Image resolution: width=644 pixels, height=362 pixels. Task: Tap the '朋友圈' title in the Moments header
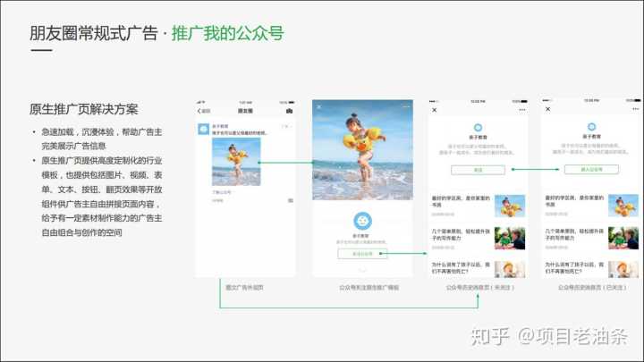[245, 111]
